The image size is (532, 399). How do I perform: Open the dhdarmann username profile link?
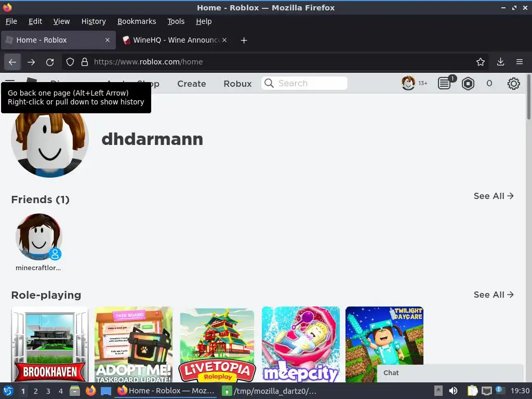(152, 139)
